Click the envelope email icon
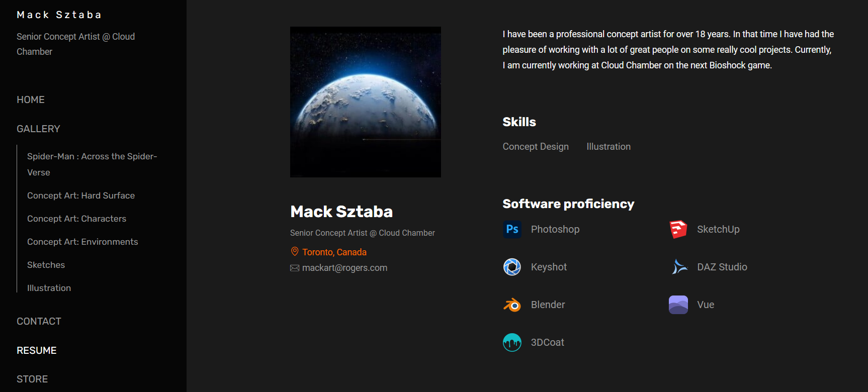This screenshot has width=868, height=392. coord(295,268)
